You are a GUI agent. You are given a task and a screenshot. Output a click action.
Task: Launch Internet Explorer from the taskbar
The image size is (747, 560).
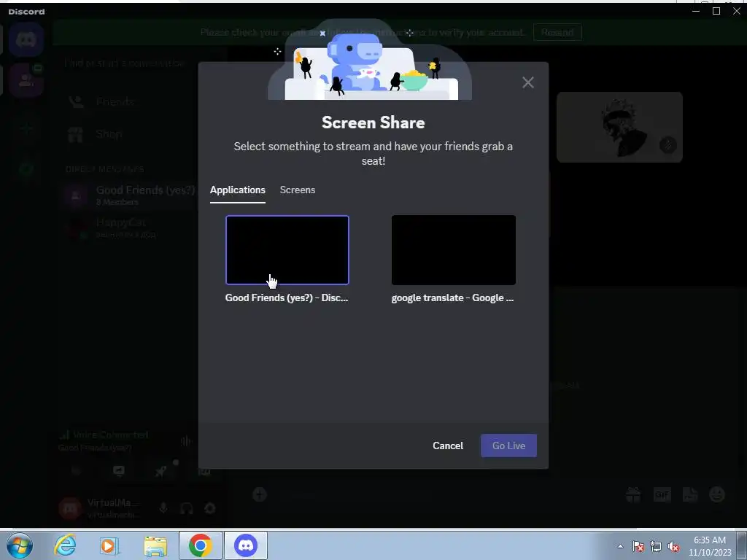coord(65,545)
